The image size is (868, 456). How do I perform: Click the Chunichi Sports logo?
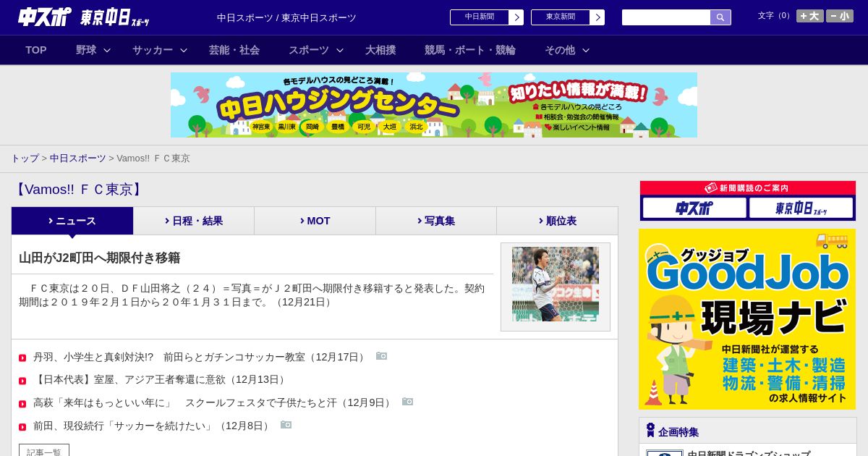click(x=44, y=17)
